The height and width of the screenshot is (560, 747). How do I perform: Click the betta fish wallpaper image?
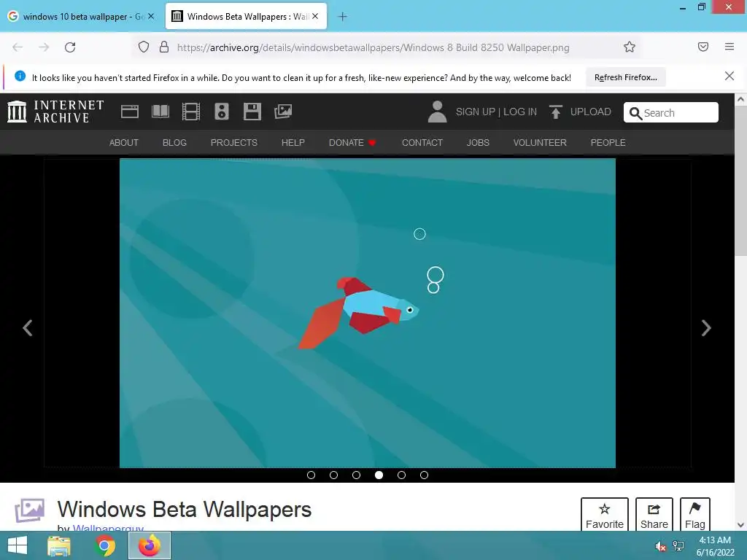pyautogui.click(x=368, y=313)
